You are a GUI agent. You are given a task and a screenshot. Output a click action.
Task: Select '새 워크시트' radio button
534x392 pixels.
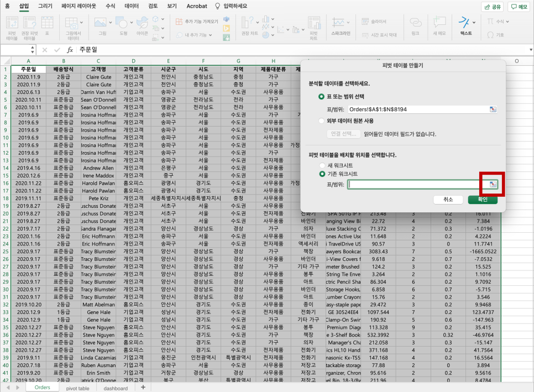(x=322, y=165)
